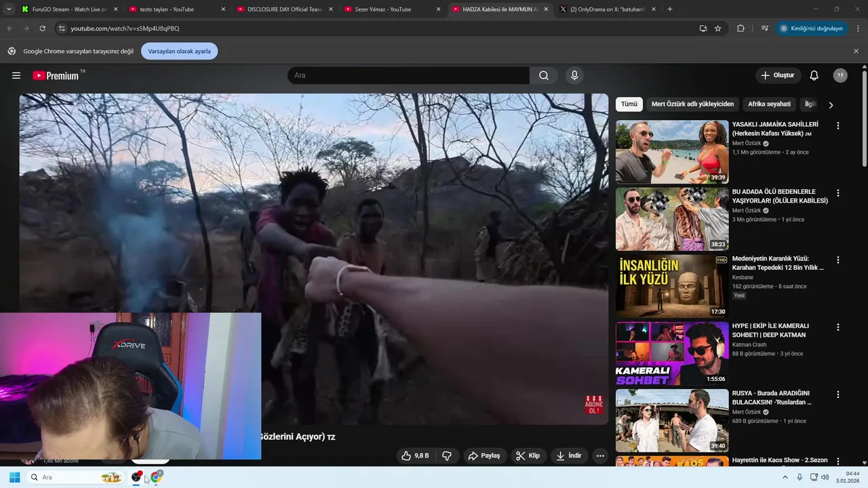Viewport: 868px width, 488px height.
Task: Open a new Chrome tab
Action: coord(670,9)
